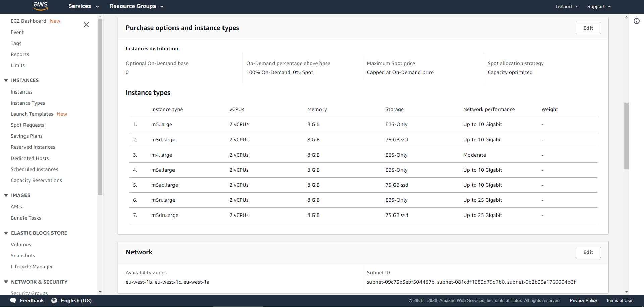644x307 pixels.
Task: Open Lifecycle Manager page
Action: tap(32, 267)
